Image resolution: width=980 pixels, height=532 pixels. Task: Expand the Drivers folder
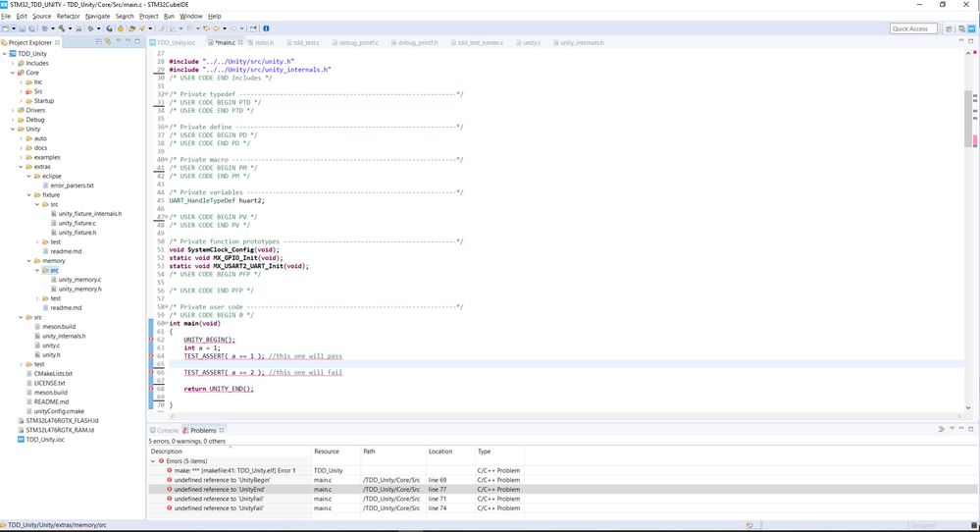coord(14,110)
